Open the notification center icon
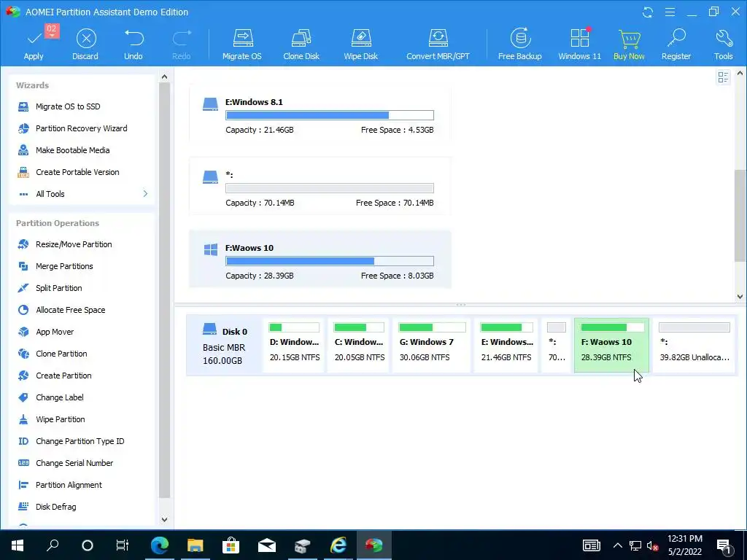Image resolution: width=747 pixels, height=560 pixels. (x=724, y=545)
